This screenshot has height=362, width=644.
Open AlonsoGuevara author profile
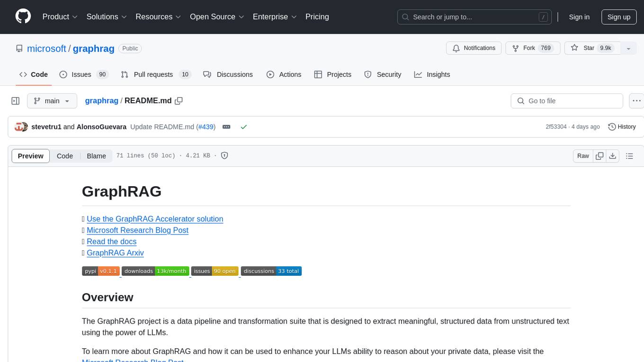pos(101,127)
